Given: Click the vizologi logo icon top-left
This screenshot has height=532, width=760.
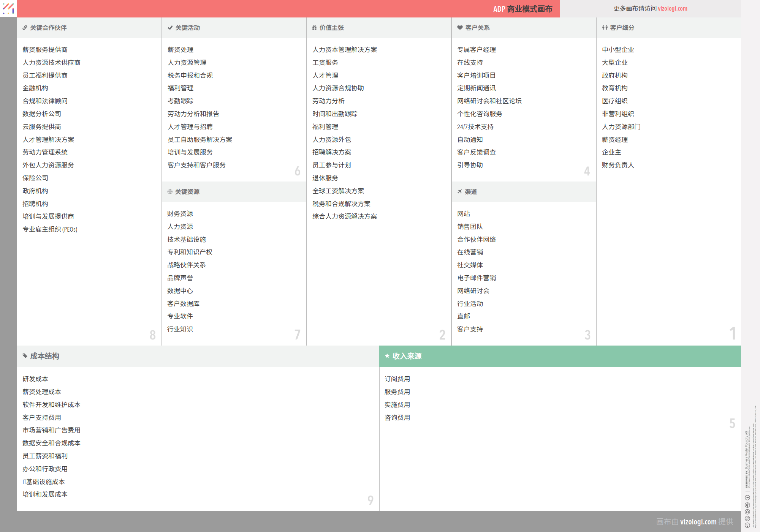Looking at the screenshot, I should [8, 8].
